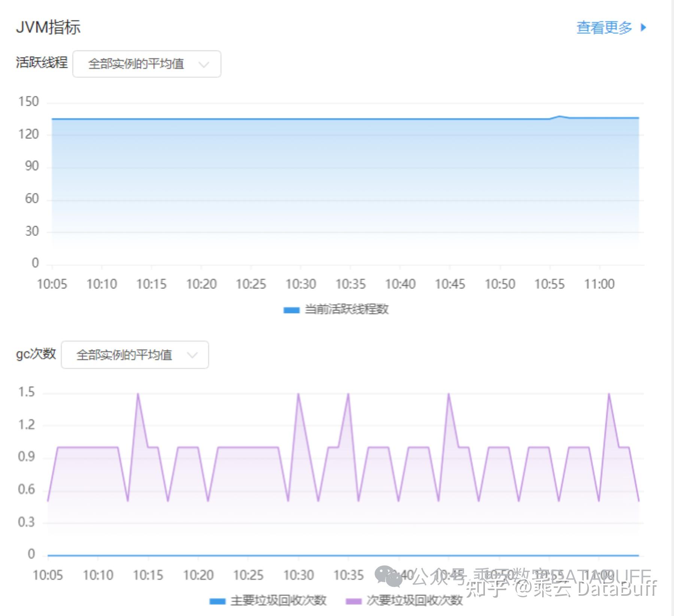
Task: Click the dropdown chevron beside gc次数
Action: click(x=192, y=355)
